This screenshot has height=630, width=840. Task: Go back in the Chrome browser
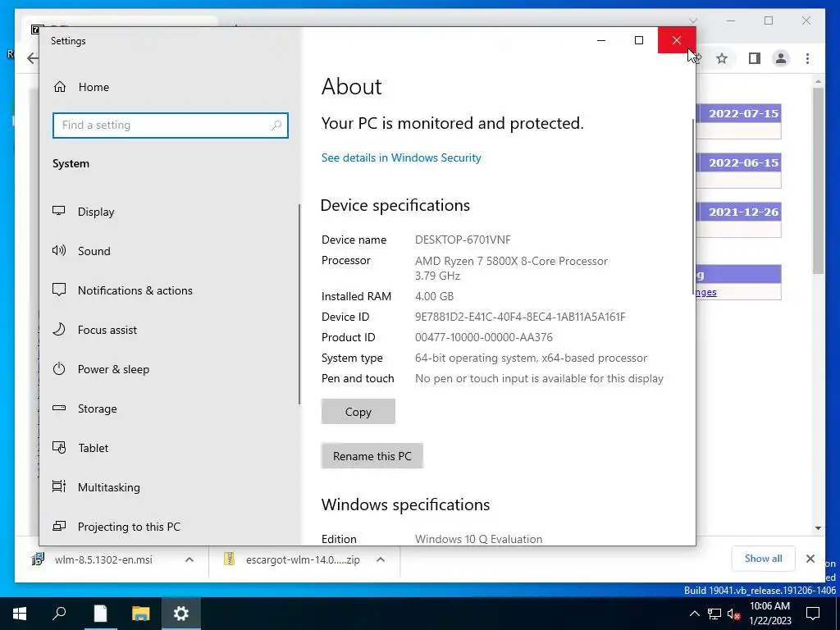[33, 58]
